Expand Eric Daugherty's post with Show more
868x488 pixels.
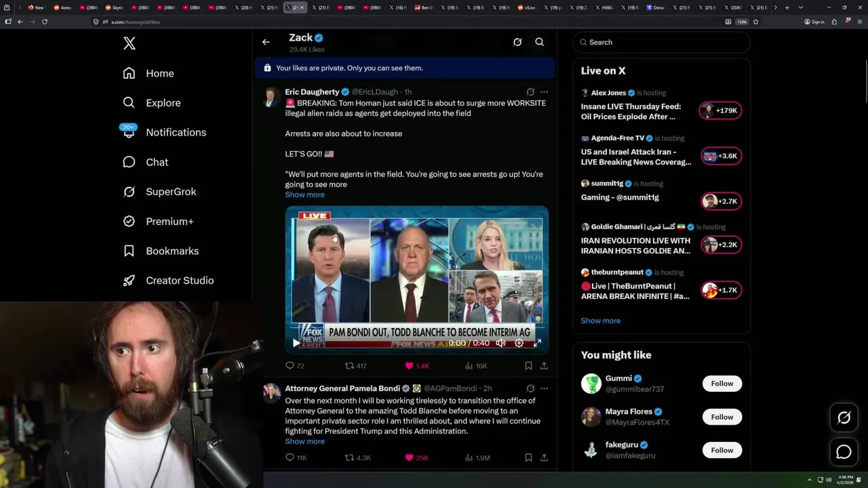(304, 195)
